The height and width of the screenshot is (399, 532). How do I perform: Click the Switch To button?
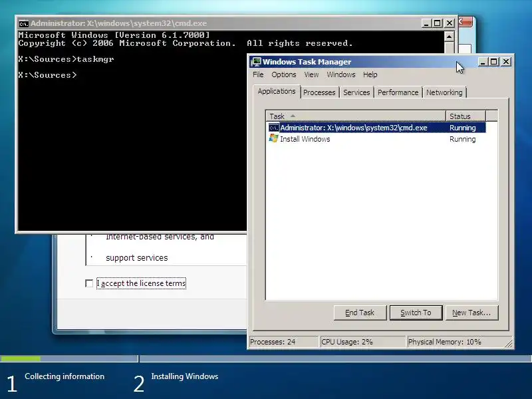[x=416, y=313]
